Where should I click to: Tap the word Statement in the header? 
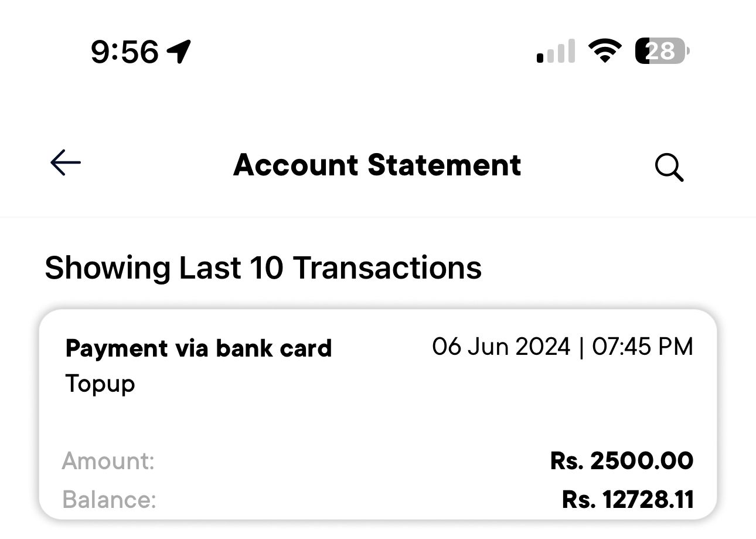click(x=444, y=165)
